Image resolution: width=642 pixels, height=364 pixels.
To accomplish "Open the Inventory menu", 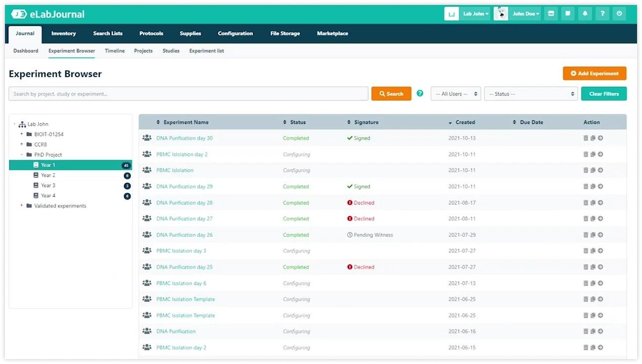I will [64, 34].
